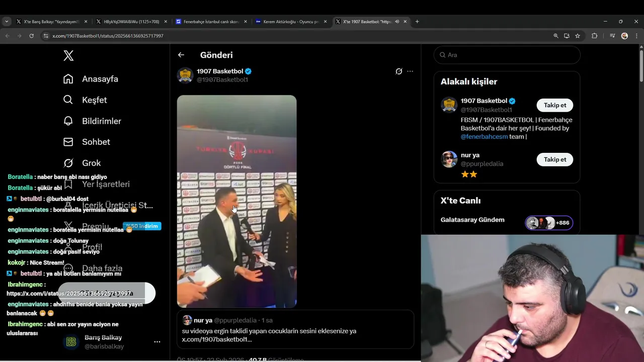Image resolution: width=644 pixels, height=362 pixels.
Task: Open the Chrome profile avatar
Action: coord(624,36)
